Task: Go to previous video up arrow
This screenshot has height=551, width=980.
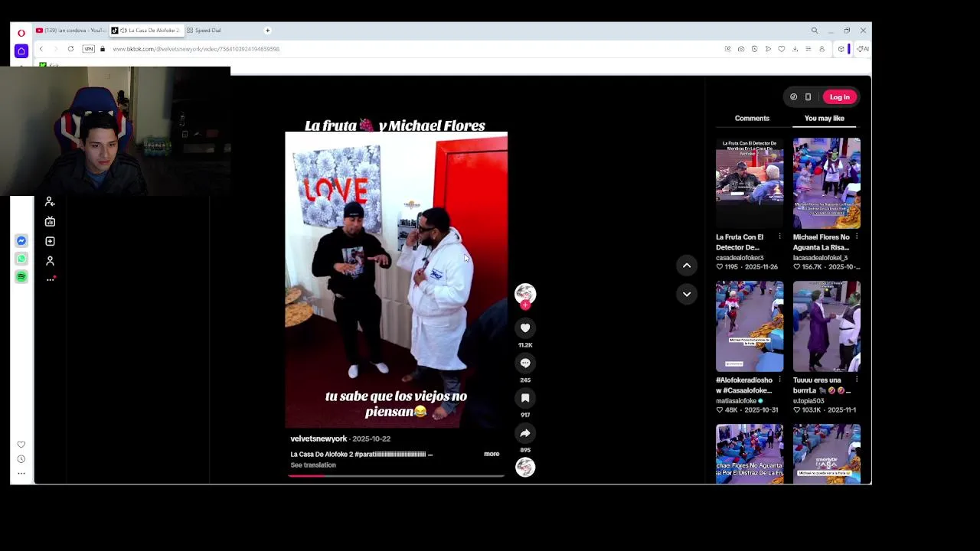Action: [687, 266]
